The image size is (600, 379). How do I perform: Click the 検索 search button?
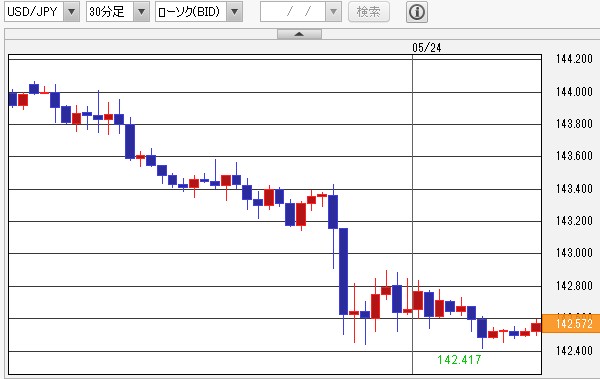point(369,12)
